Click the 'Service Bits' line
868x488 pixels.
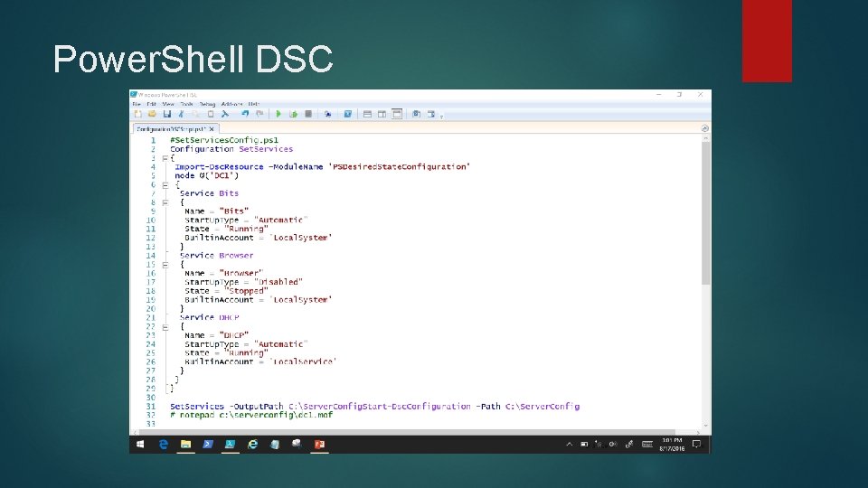[x=209, y=193]
